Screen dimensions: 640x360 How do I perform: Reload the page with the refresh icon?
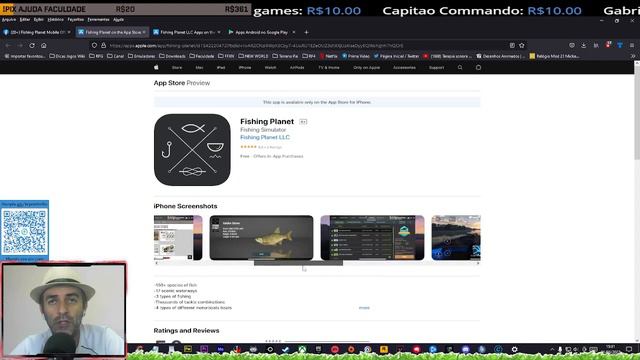[32, 46]
